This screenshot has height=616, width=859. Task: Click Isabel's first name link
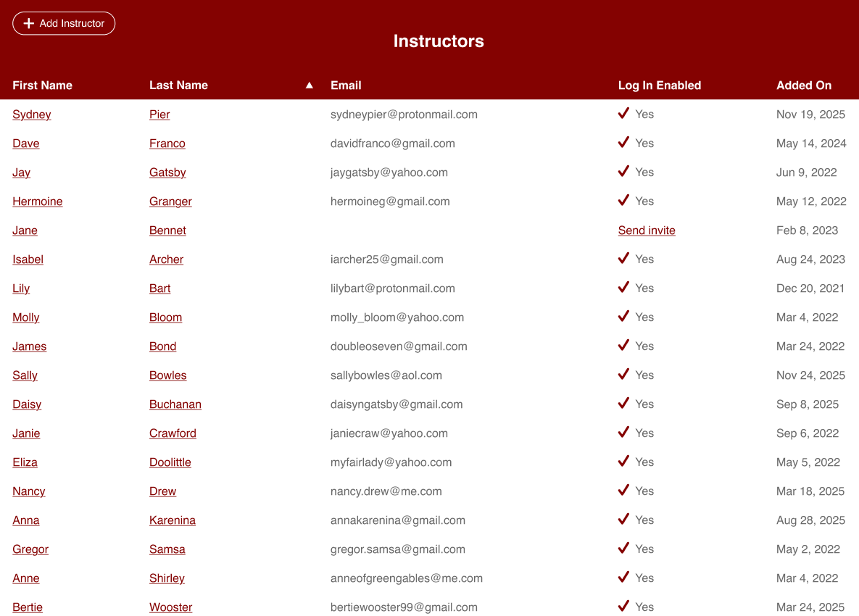point(28,259)
